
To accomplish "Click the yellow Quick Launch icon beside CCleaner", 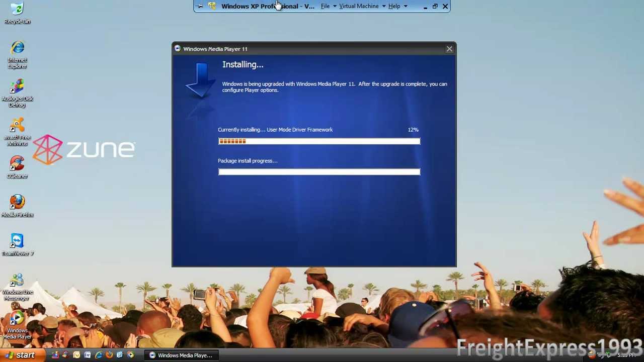I will (x=76, y=355).
